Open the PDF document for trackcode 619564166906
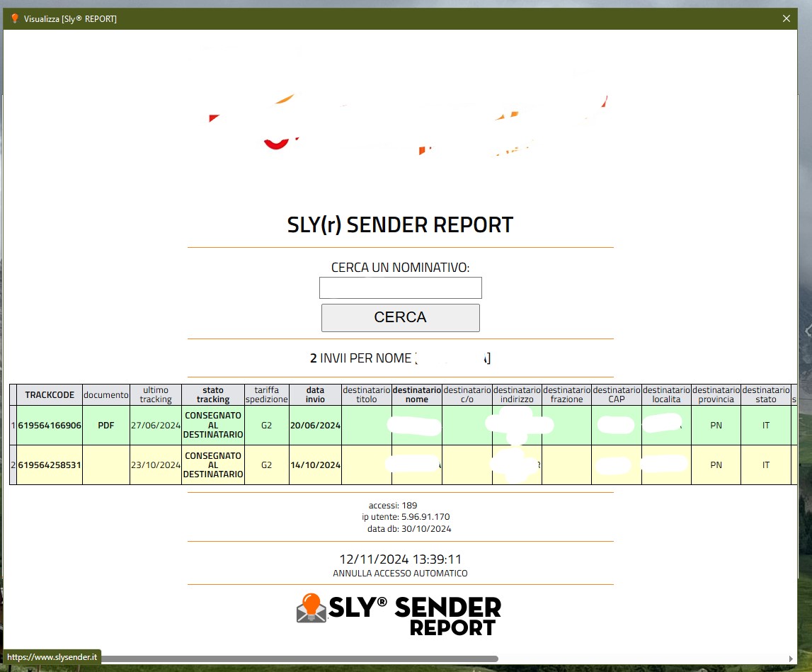Screen dimensions: 812x672 (106, 425)
